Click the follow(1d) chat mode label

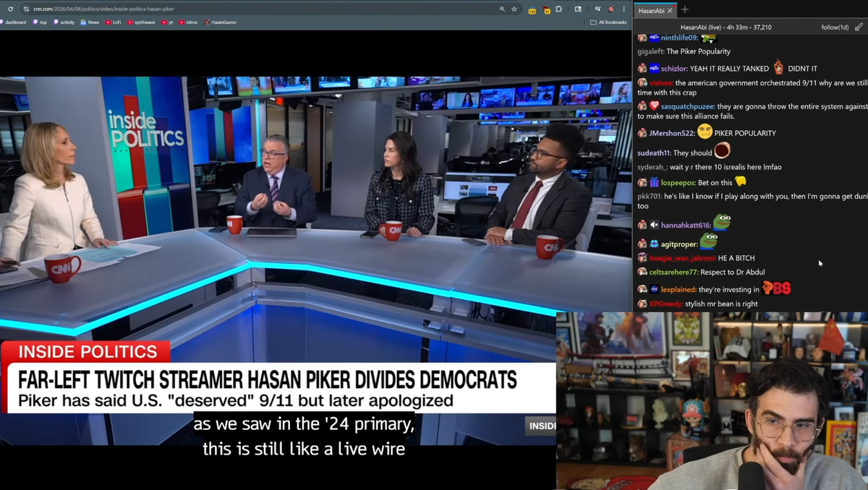(x=835, y=27)
